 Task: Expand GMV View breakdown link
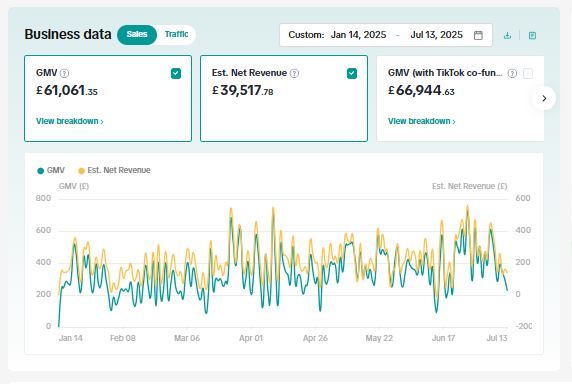click(x=70, y=121)
